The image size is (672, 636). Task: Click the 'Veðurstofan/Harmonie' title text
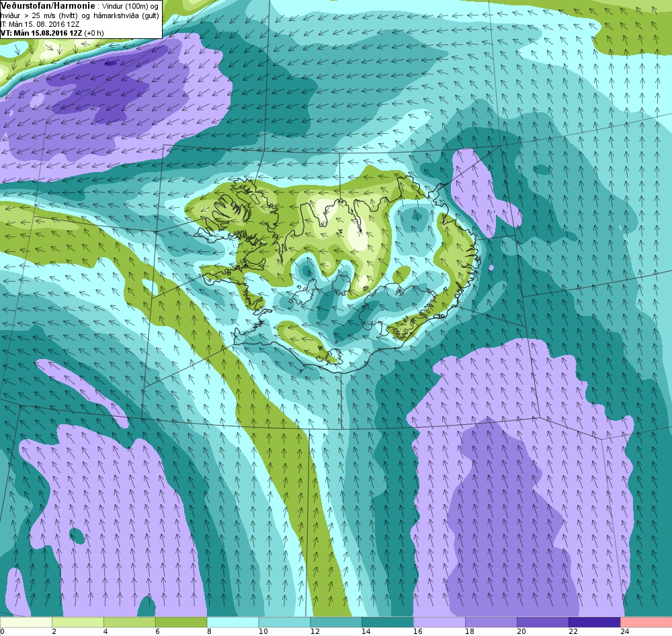coord(47,6)
